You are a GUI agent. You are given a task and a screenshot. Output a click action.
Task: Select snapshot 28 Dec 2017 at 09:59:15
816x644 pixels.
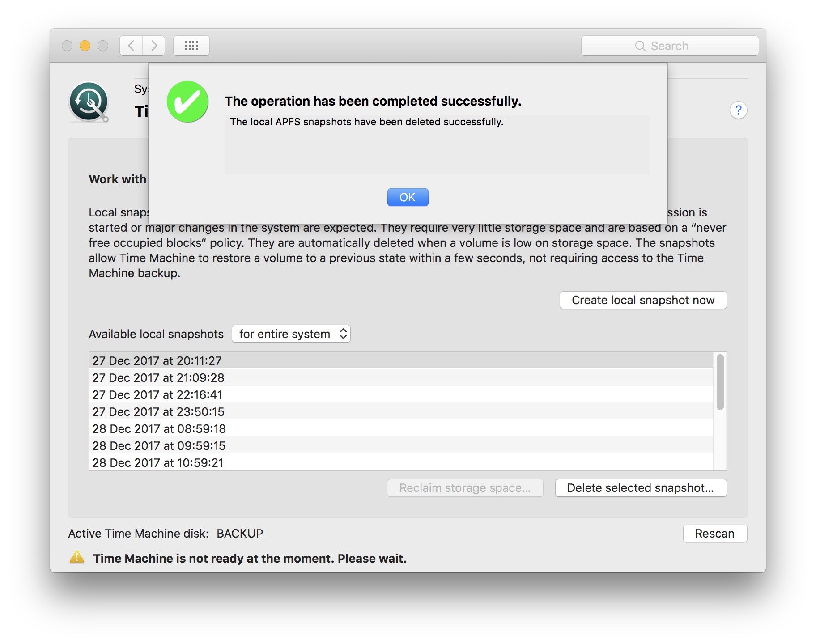(401, 445)
